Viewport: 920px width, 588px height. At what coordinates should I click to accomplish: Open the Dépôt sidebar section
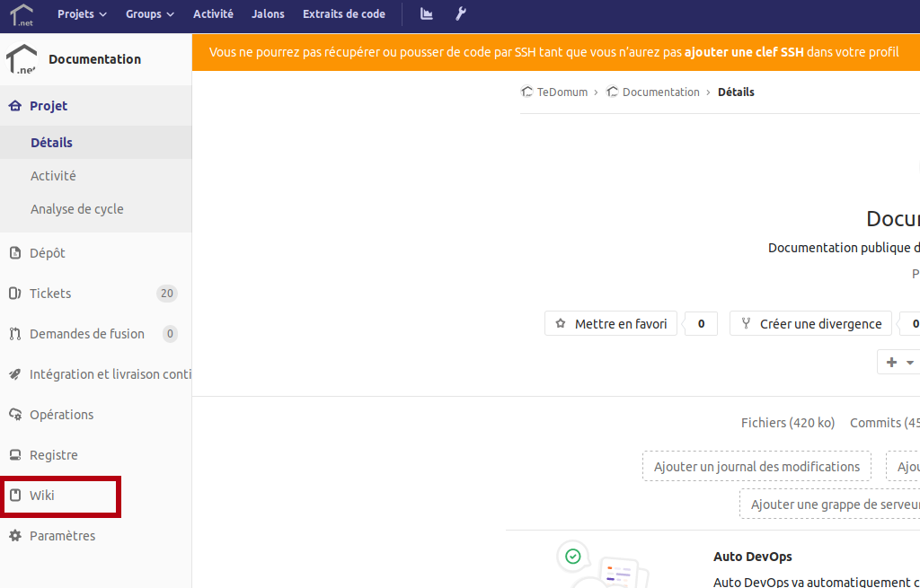click(x=47, y=253)
